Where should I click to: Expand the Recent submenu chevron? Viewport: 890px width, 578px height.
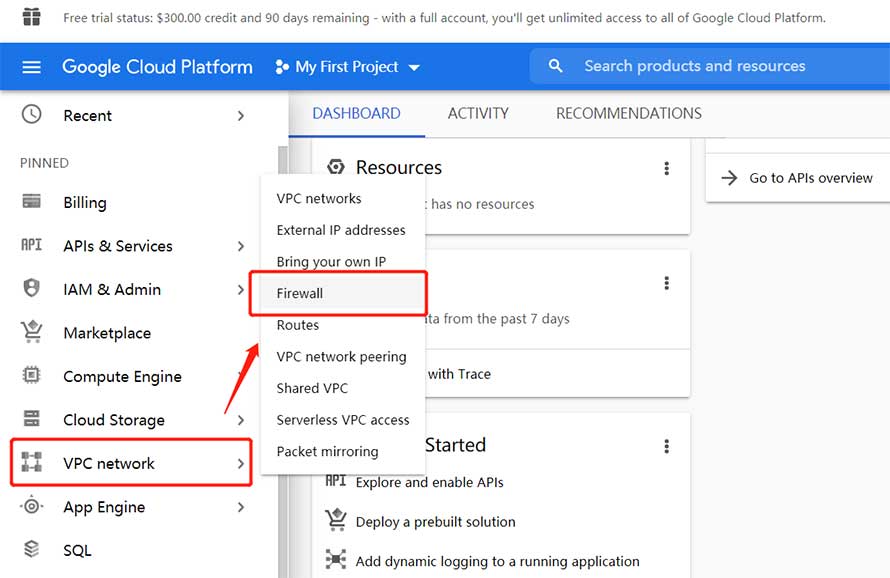click(241, 116)
